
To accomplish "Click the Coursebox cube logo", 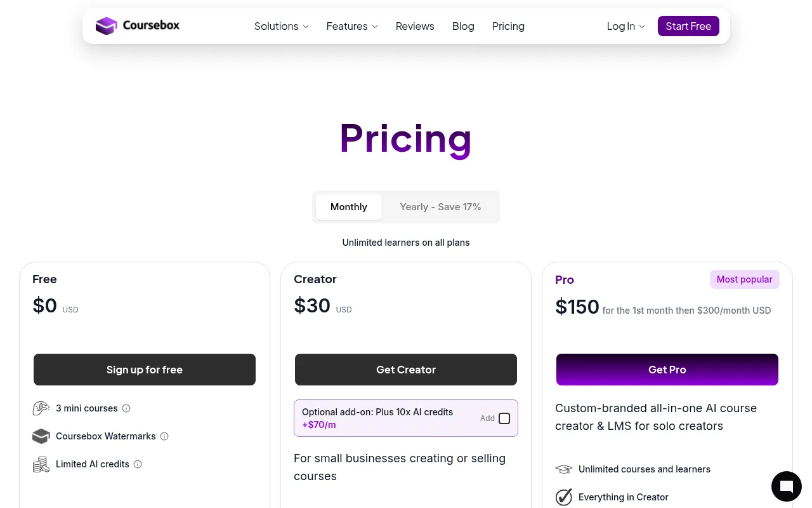I will click(x=106, y=26).
